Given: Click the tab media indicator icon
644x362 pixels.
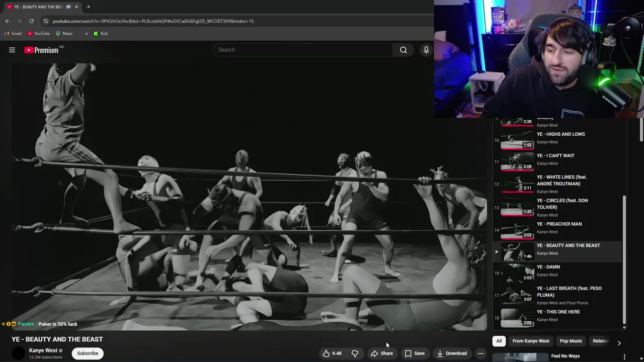Looking at the screenshot, I should (68, 7).
